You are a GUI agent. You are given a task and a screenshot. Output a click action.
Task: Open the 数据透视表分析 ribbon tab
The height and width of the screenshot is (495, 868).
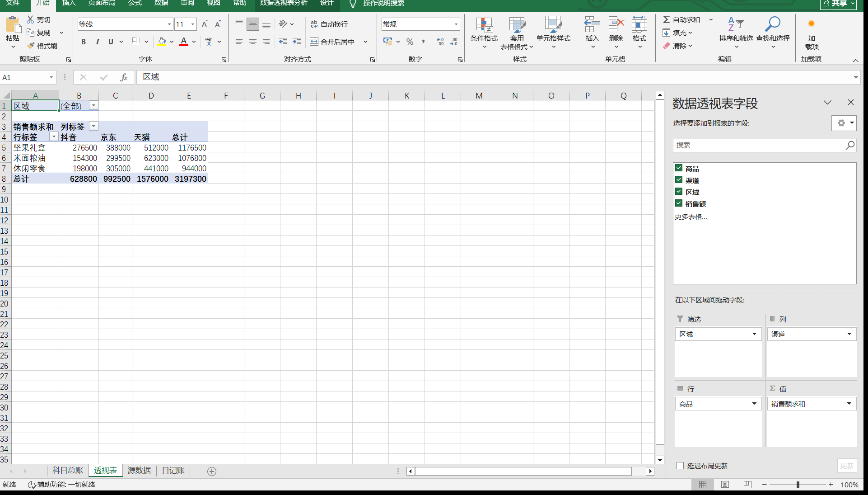(284, 3)
